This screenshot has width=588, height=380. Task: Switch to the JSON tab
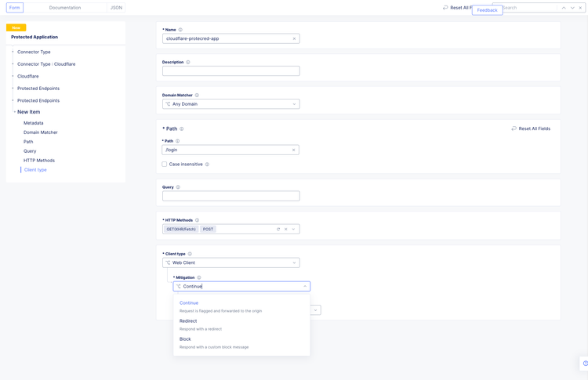(x=116, y=8)
